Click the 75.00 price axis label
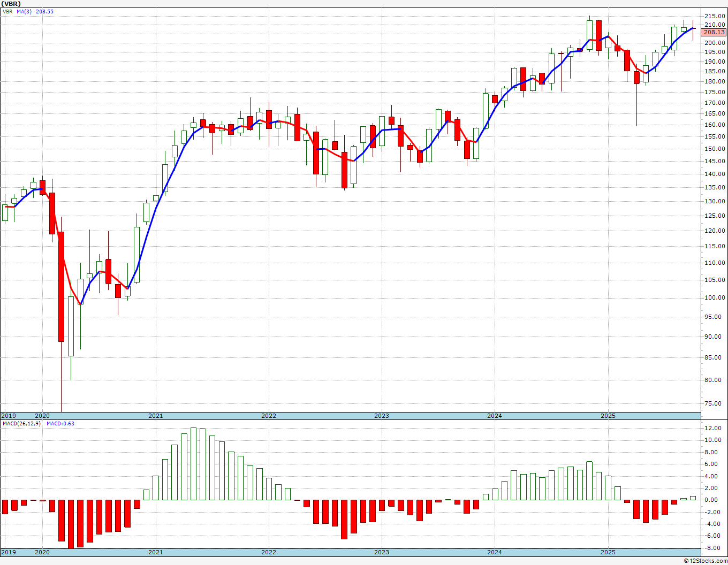The height and width of the screenshot is (565, 728). tap(714, 403)
